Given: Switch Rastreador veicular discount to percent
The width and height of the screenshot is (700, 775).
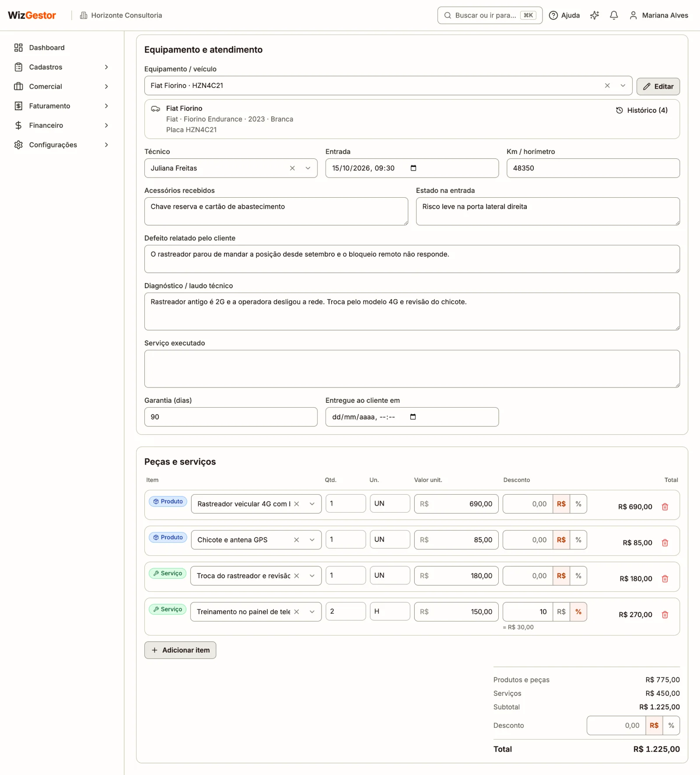Looking at the screenshot, I should point(578,504).
